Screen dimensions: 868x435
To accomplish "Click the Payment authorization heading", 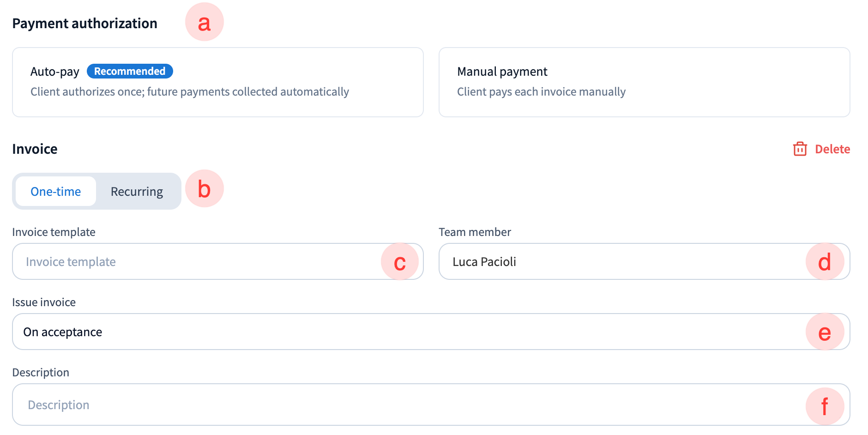I will click(x=84, y=24).
